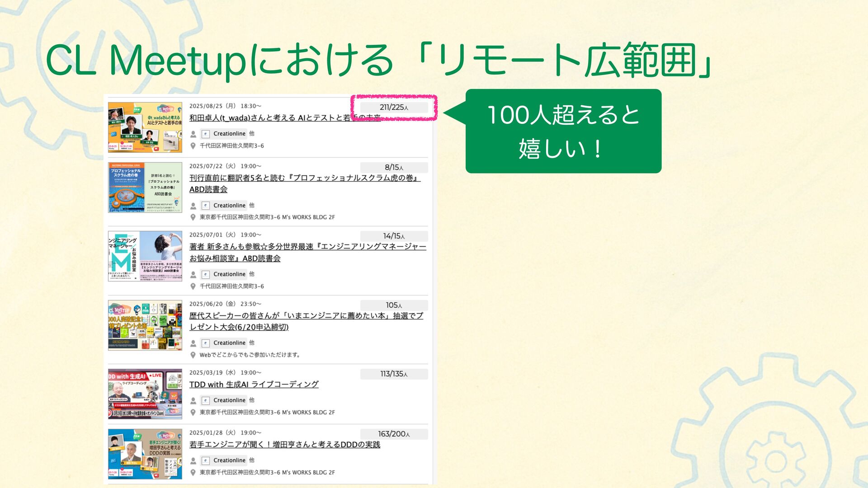Click person icon in 2025/08/25 event row

coord(193,134)
